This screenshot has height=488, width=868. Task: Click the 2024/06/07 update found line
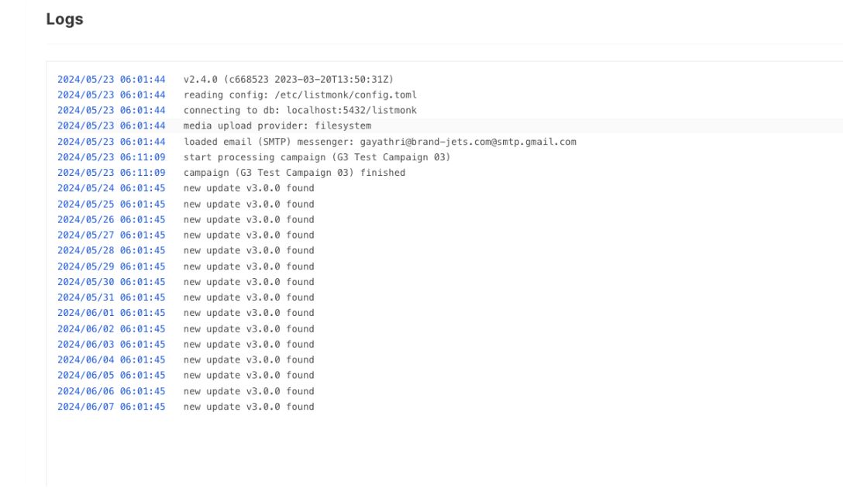coord(249,407)
